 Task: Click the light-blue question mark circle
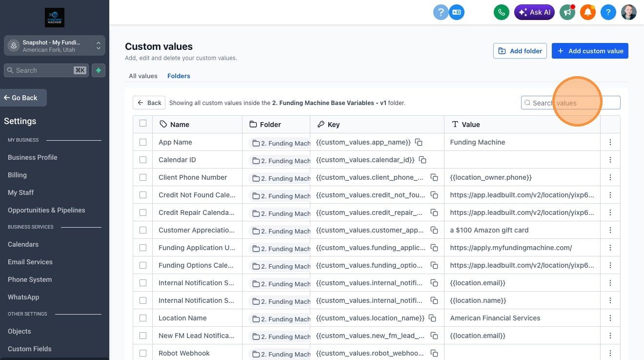(x=441, y=12)
